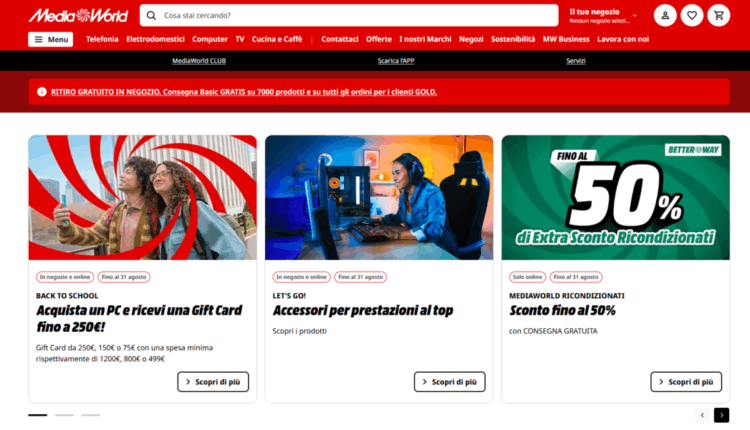This screenshot has width=750, height=430.
Task: Expand the Il tuo negozio store selector
Action: coord(603,15)
